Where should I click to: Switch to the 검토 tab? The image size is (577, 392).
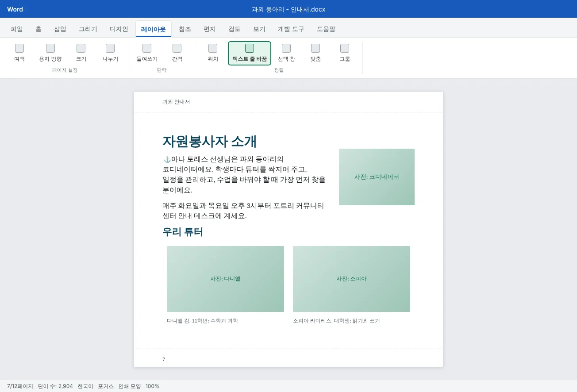point(235,29)
